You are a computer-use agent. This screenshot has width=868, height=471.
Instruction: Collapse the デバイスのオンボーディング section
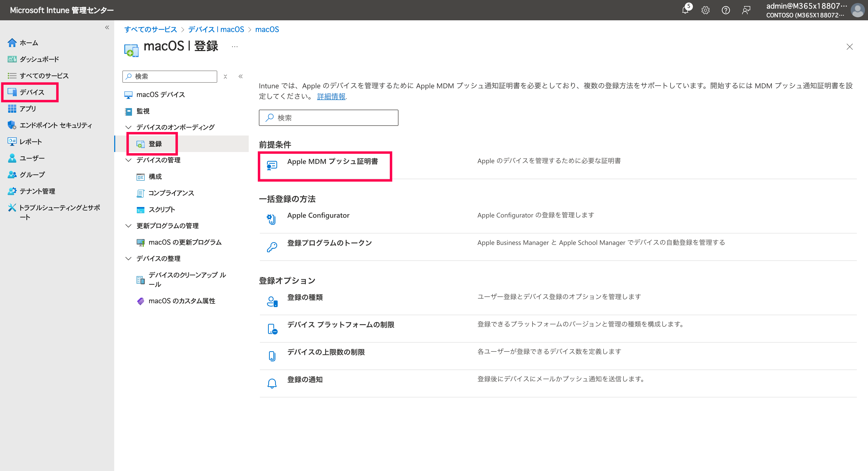point(128,127)
